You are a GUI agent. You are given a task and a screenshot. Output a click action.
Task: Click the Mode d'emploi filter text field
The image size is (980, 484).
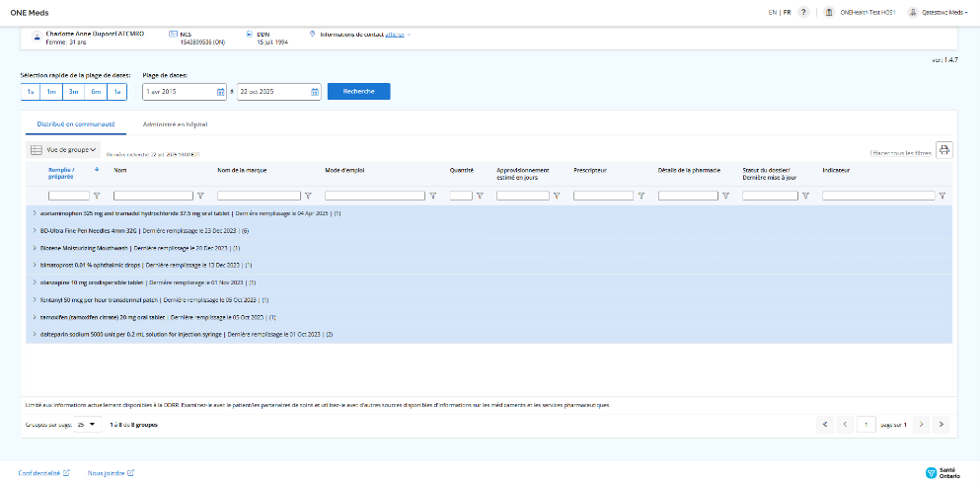[x=375, y=196]
